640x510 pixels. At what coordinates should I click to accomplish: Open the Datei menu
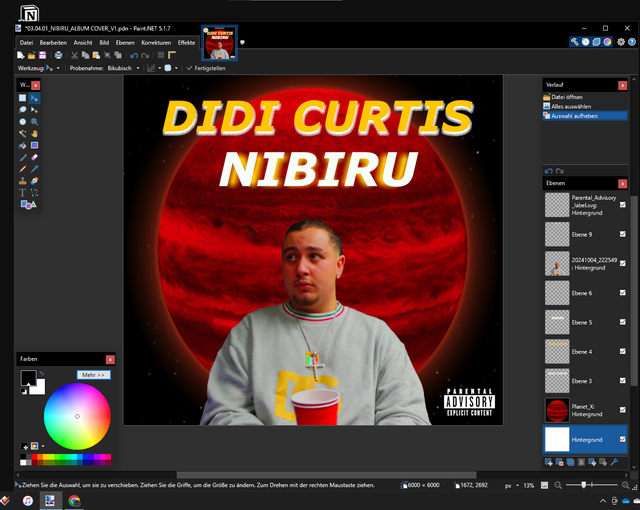[x=26, y=42]
